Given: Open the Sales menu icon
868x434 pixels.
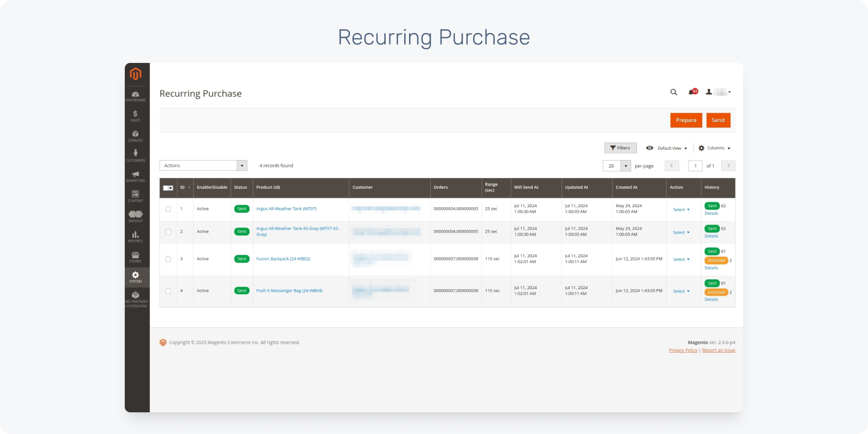Looking at the screenshot, I should click(135, 116).
